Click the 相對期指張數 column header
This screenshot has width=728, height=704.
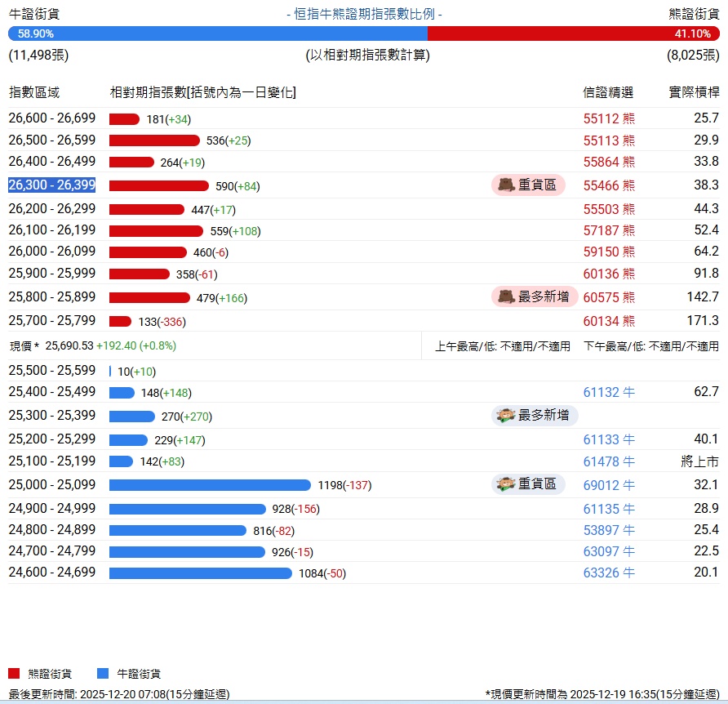pos(203,92)
